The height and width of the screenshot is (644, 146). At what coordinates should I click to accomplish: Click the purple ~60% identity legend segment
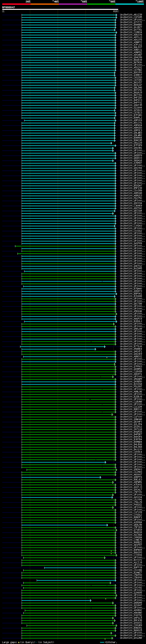point(73,4)
